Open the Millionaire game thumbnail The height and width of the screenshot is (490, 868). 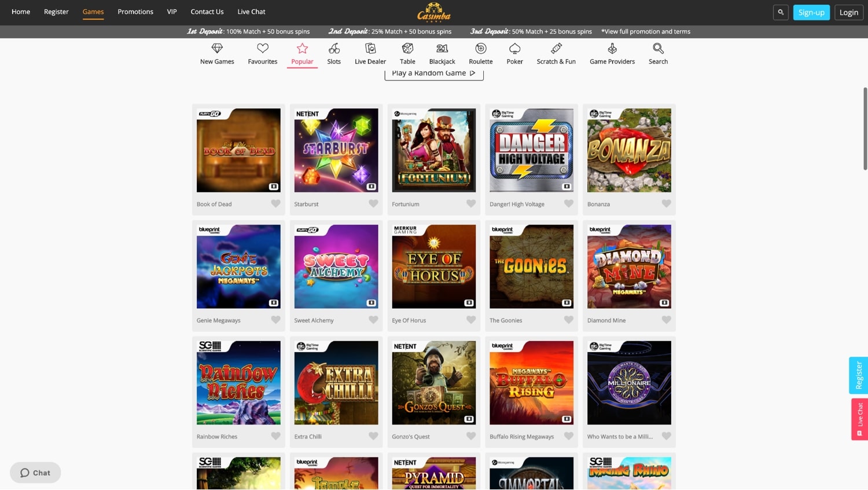point(629,383)
